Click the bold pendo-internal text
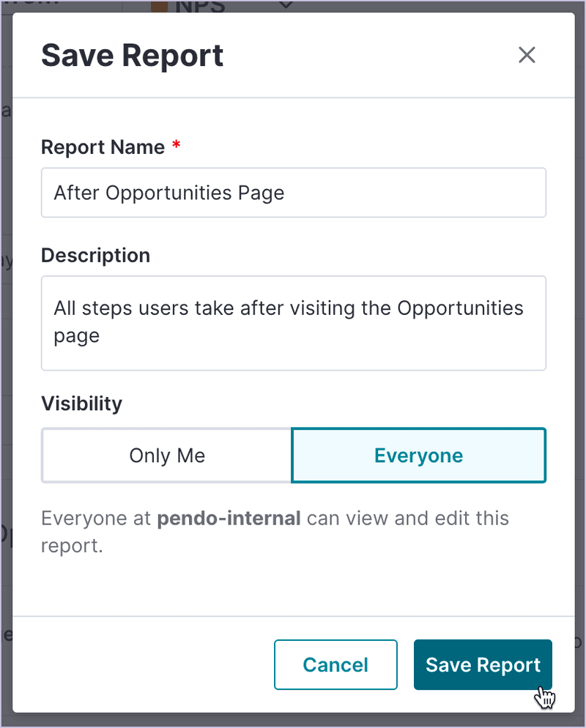 [x=228, y=518]
